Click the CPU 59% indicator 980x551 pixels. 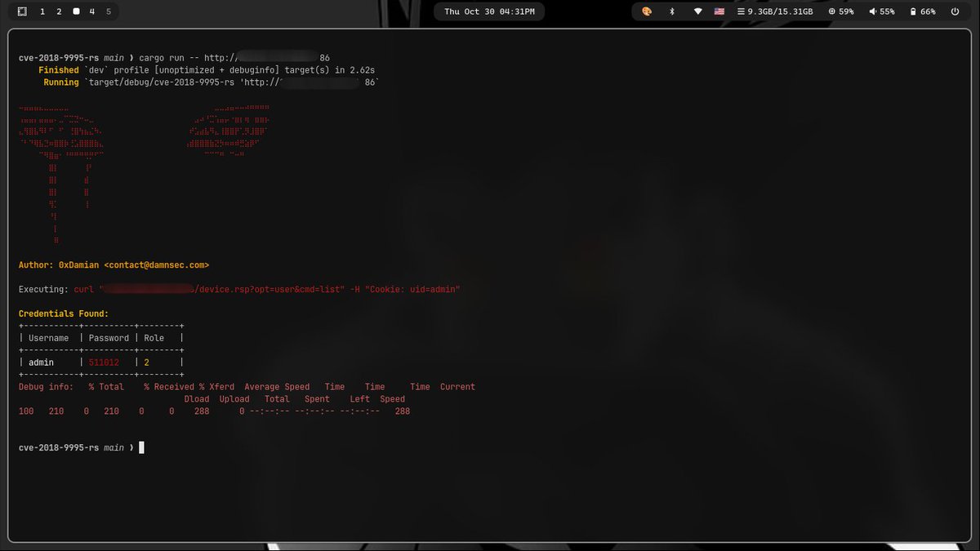click(x=841, y=11)
